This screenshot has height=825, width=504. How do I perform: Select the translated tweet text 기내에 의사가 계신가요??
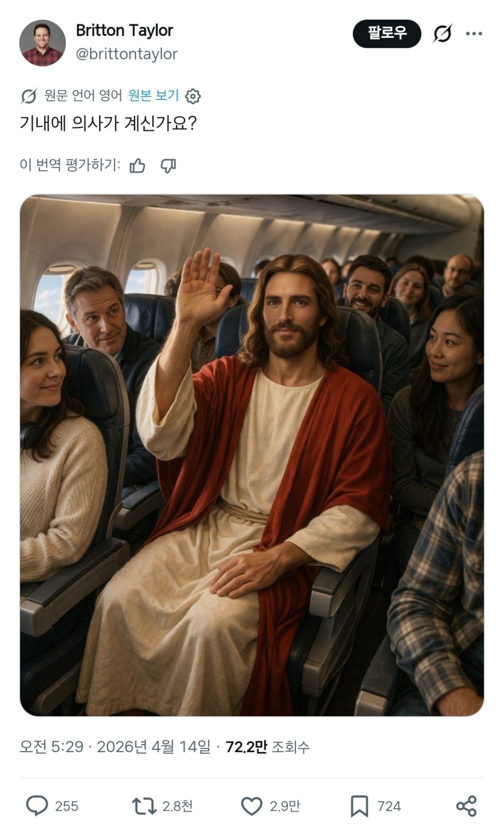108,123
